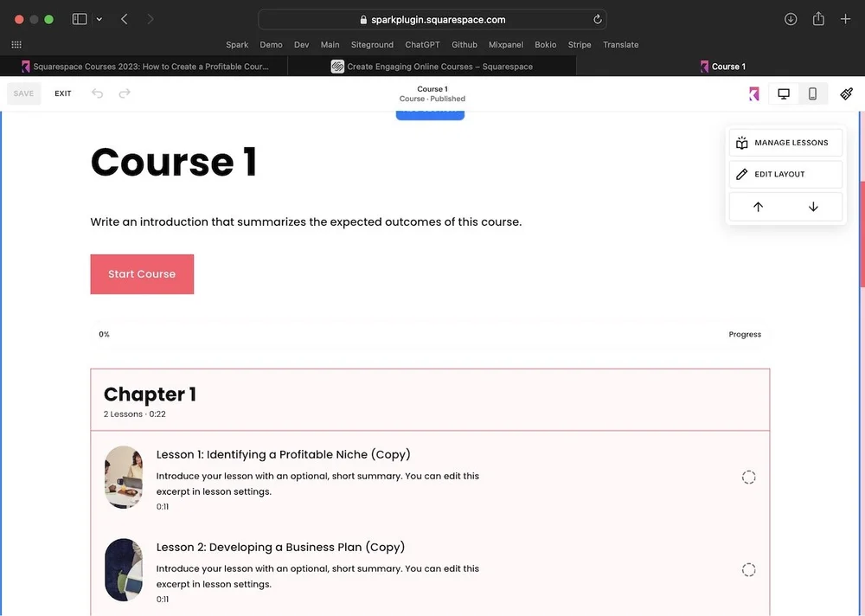The image size is (865, 616).
Task: Open the sidebar view options chevron
Action: click(99, 18)
